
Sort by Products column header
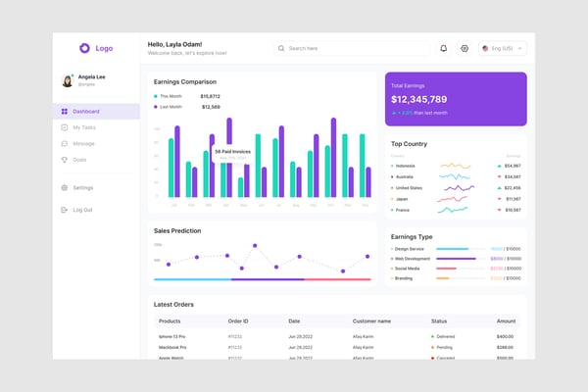coord(170,321)
